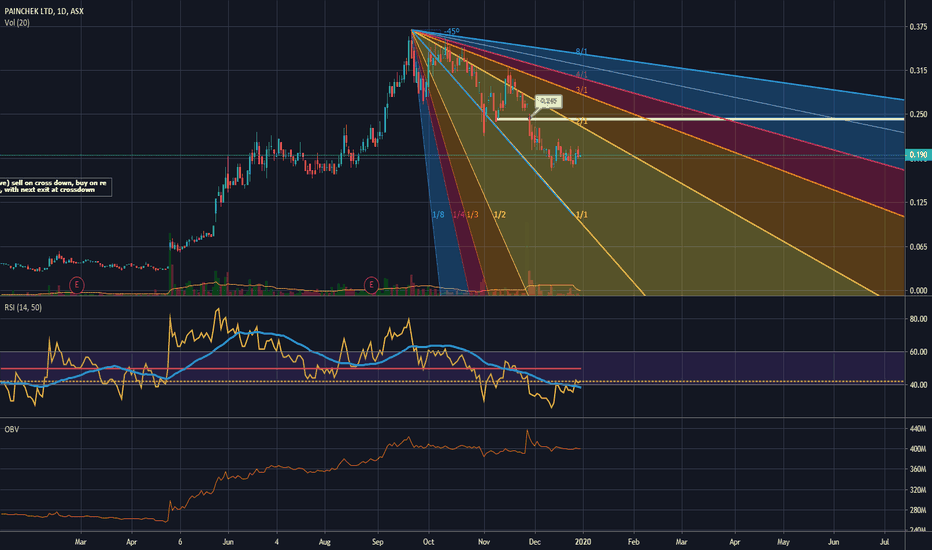Click 0.065 on the price axis
Image resolution: width=932 pixels, height=550 pixels.
[x=918, y=247]
